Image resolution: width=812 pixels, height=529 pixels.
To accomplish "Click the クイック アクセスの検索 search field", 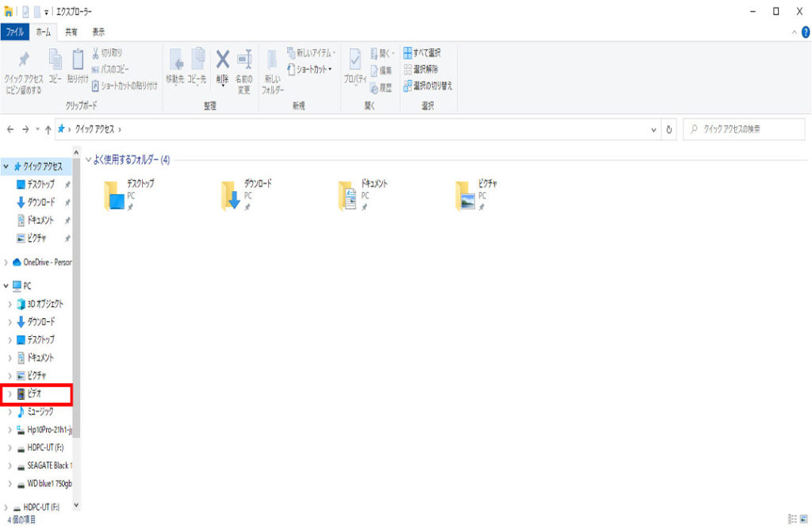I will click(x=737, y=129).
